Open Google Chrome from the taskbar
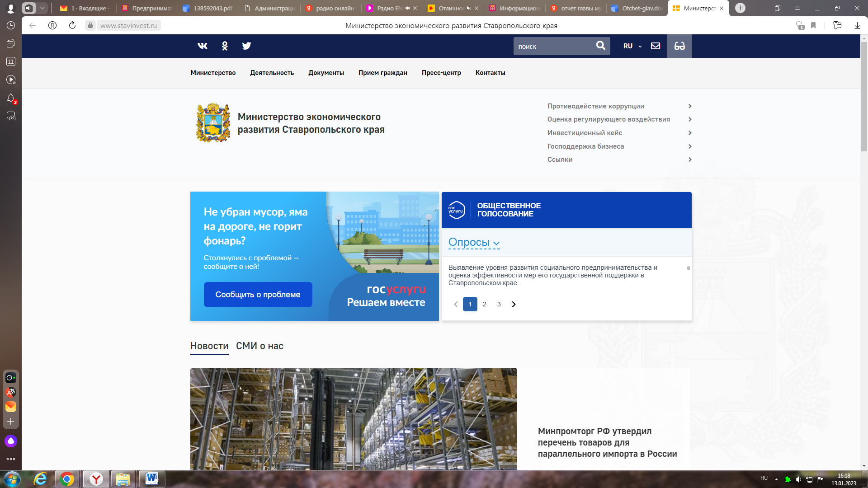This screenshot has width=868, height=488. coord(67,479)
